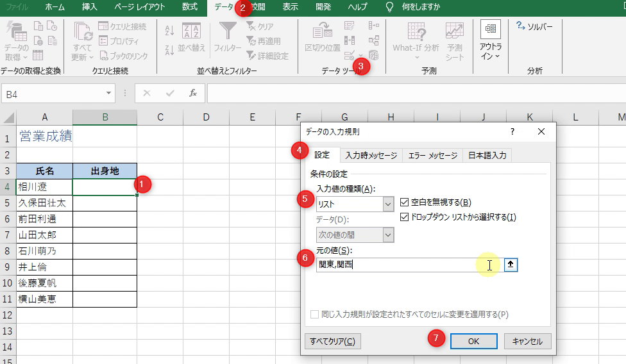Click the Filter funnel icon
Image resolution: width=626 pixels, height=364 pixels.
[228, 33]
